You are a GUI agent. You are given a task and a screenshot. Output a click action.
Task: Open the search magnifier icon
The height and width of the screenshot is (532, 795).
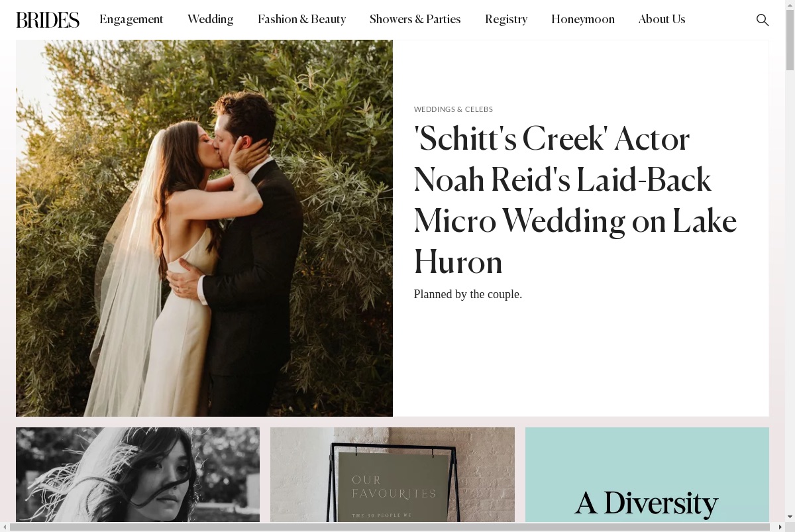(x=763, y=20)
